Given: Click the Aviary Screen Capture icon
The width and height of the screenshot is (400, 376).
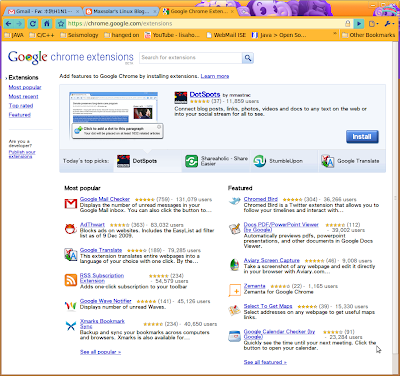Looking at the screenshot, I should click(x=234, y=265).
